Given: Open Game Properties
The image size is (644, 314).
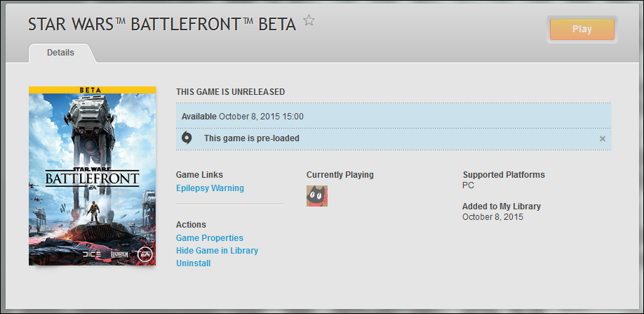Looking at the screenshot, I should pos(210,238).
